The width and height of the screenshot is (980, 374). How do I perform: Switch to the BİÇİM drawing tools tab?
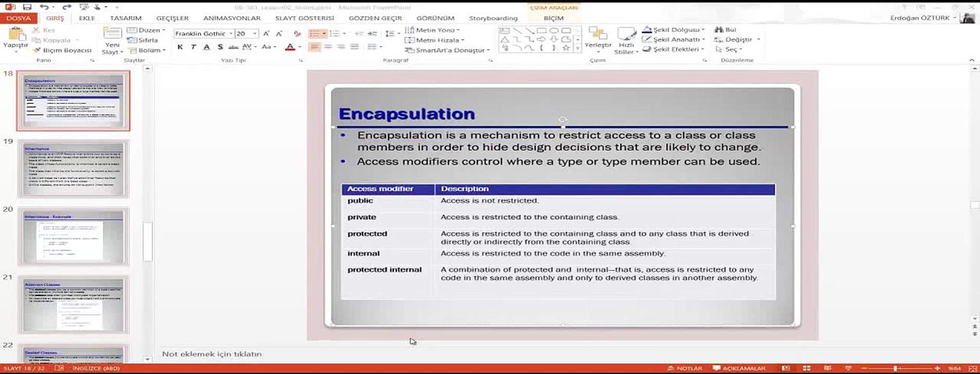pos(553,18)
